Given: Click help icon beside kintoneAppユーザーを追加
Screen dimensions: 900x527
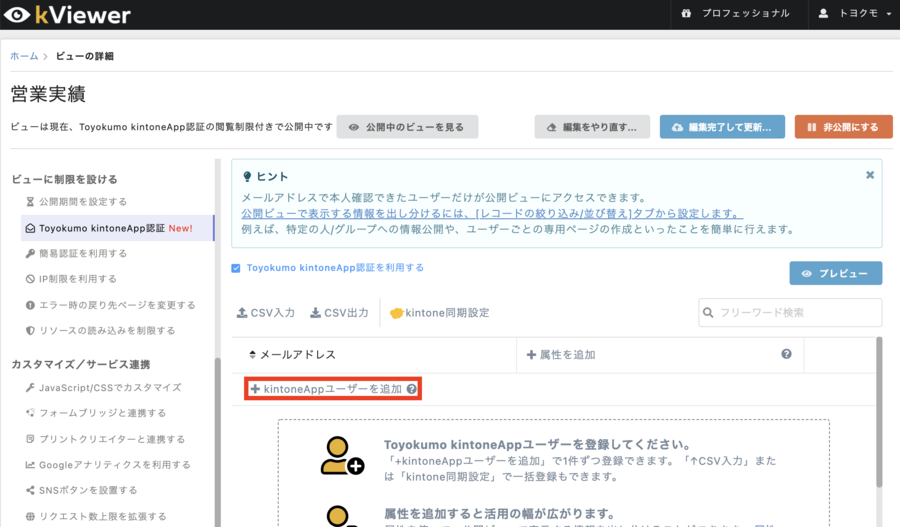Looking at the screenshot, I should point(412,389).
